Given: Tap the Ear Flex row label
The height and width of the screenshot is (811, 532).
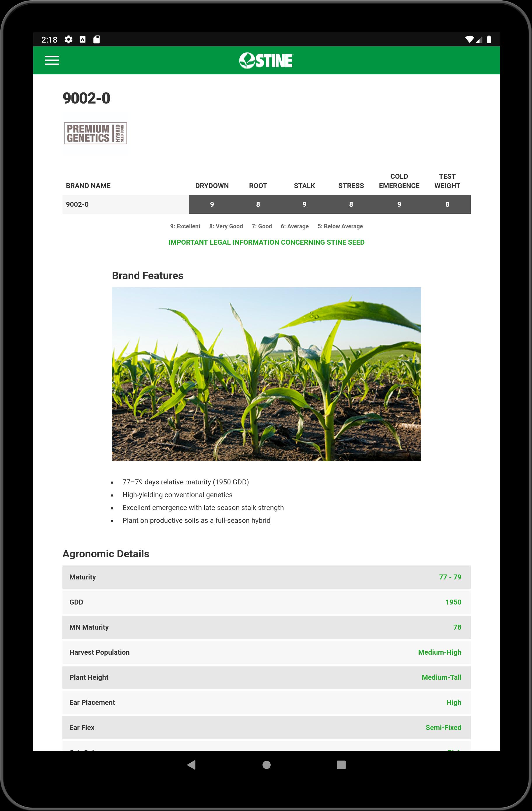Looking at the screenshot, I should tap(82, 728).
